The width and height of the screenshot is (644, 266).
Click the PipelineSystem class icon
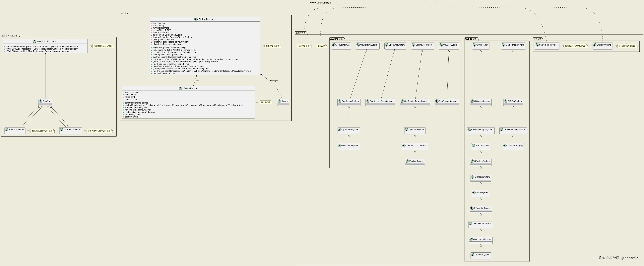pos(408,161)
